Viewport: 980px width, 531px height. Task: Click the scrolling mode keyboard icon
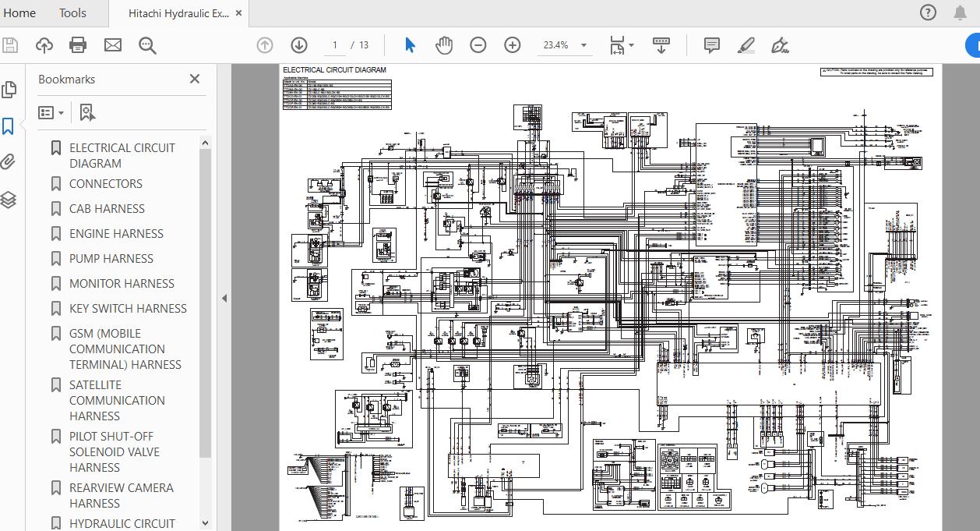point(661,45)
